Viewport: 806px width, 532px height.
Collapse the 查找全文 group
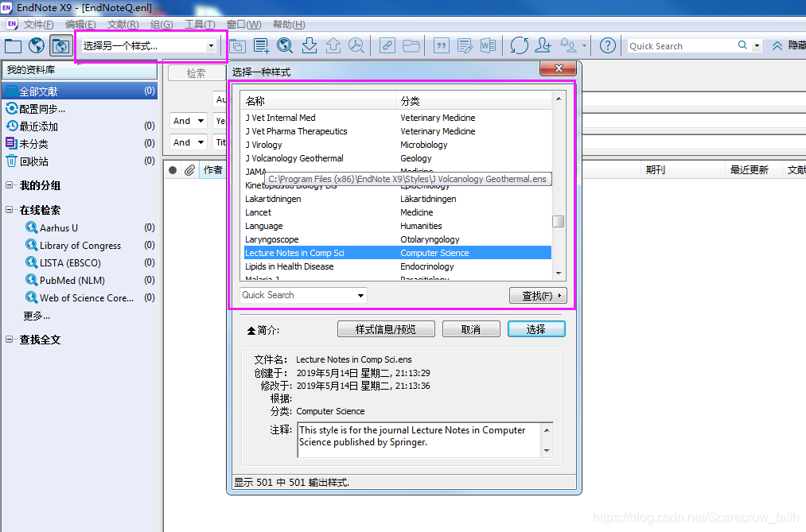[10, 339]
